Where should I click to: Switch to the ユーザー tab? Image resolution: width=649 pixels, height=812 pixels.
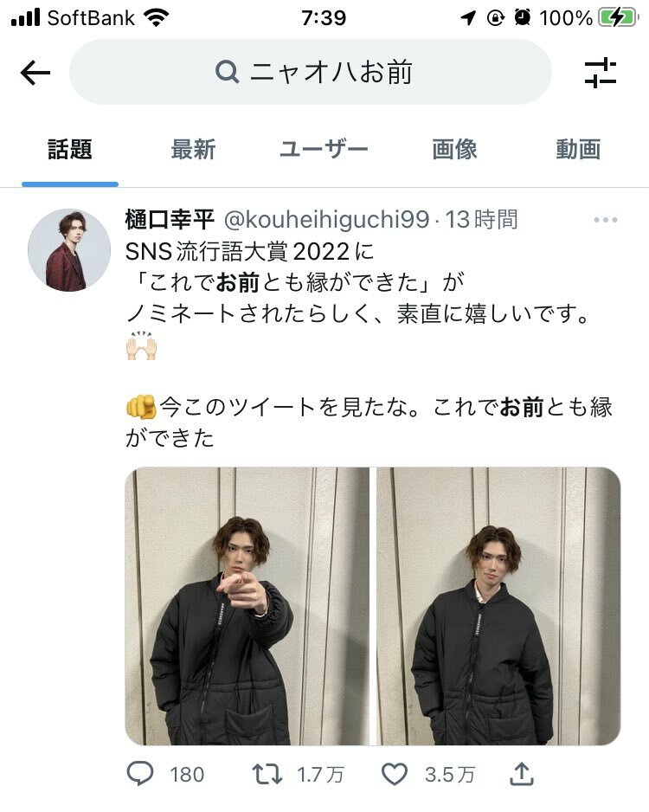tap(324, 150)
